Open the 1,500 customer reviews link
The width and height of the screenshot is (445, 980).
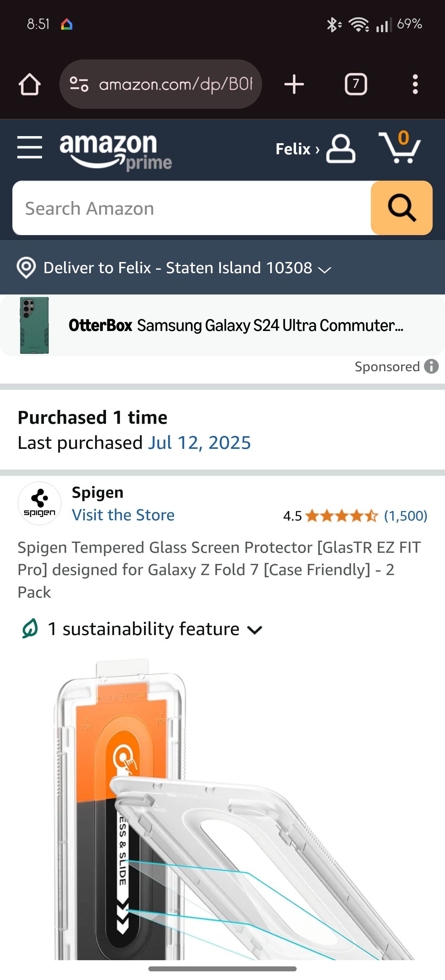[405, 516]
